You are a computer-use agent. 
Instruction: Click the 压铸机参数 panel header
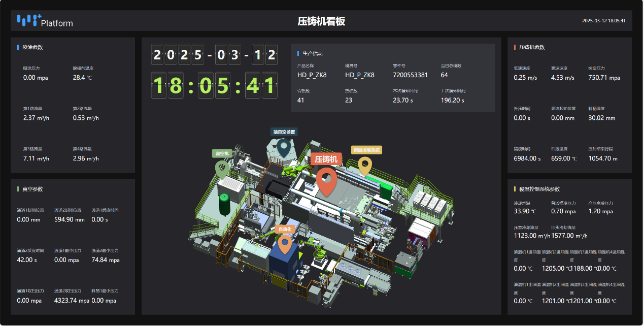pos(531,47)
